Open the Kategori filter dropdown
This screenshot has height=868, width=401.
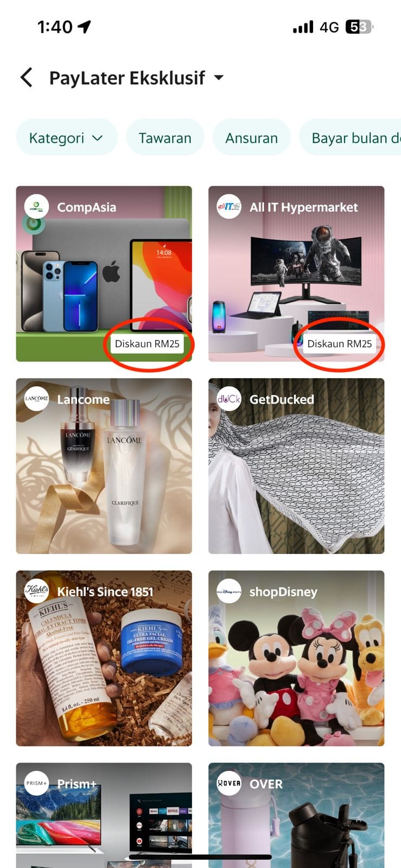tap(67, 138)
